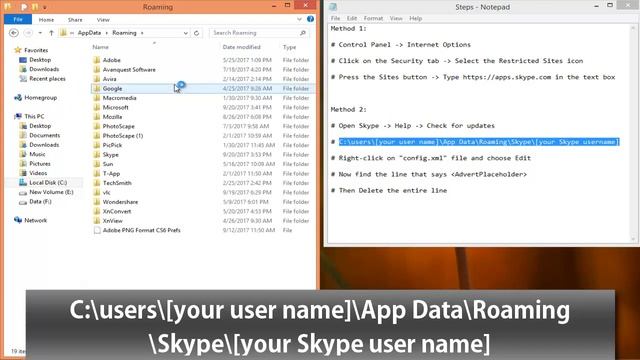Image resolution: width=640 pixels, height=360 pixels.
Task: Open Notepad File menu
Action: 336,18
